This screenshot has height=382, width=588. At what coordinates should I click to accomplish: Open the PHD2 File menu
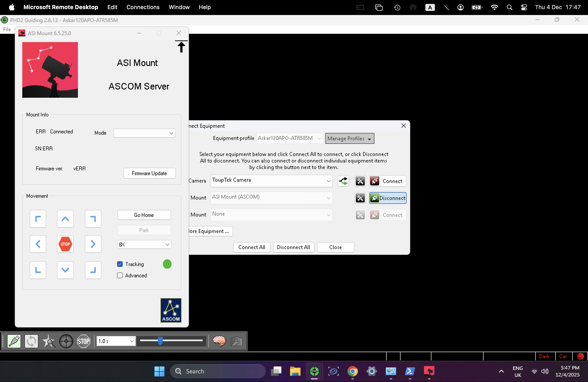tap(7, 29)
